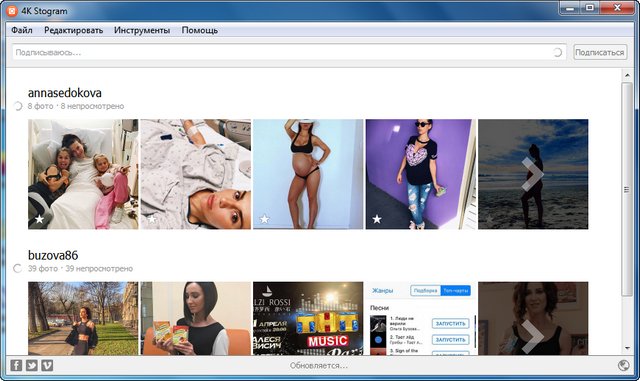This screenshot has width=640, height=381.
Task: Click scrollbar down arrow
Action: (627, 348)
